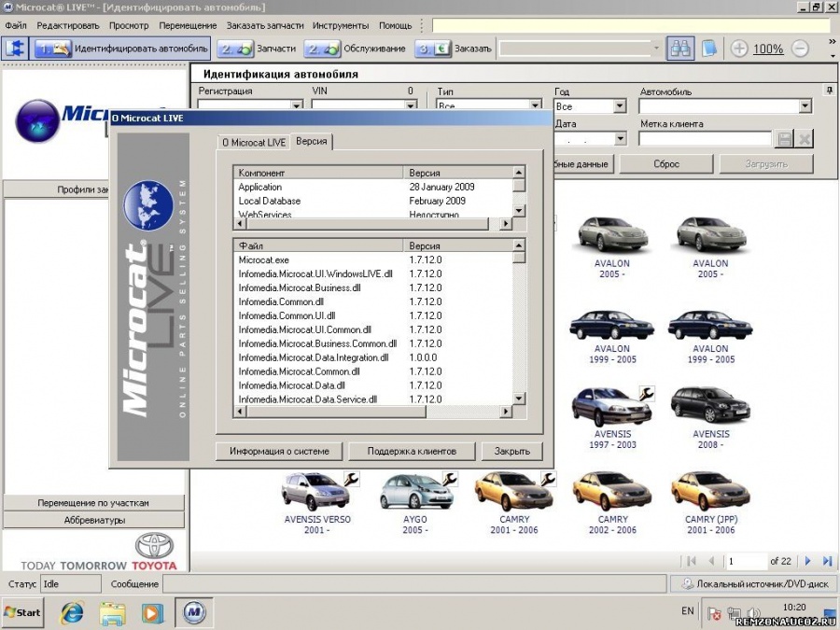
Task: Click the binoculars search icon
Action: tap(680, 49)
